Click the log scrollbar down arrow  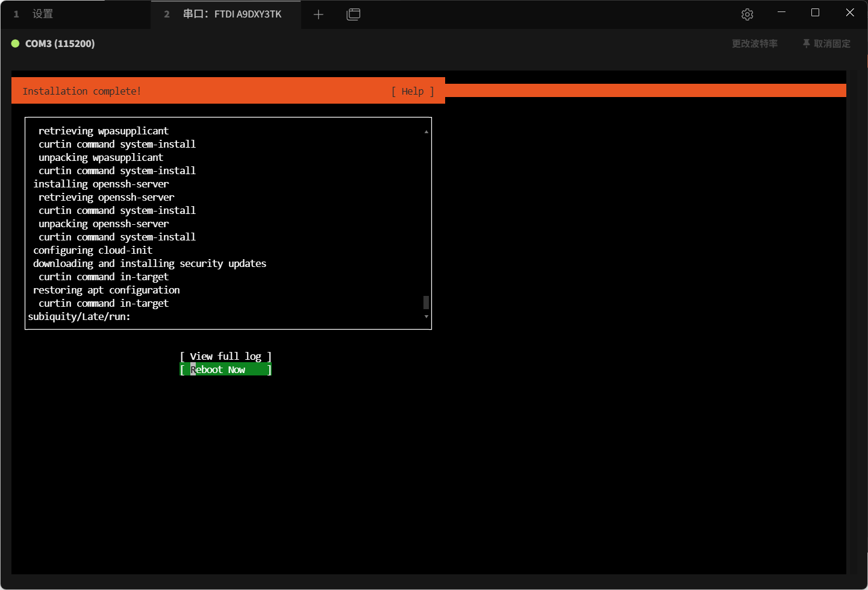(426, 316)
